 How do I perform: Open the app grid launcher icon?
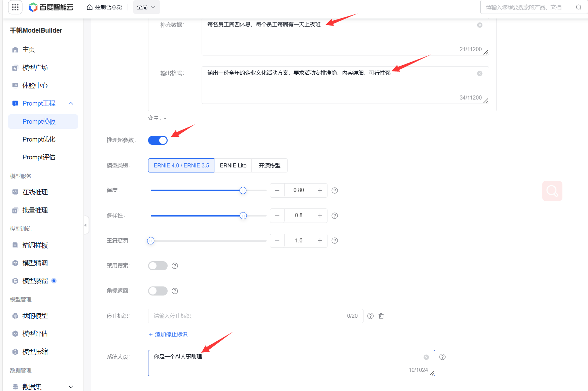(x=15, y=7)
